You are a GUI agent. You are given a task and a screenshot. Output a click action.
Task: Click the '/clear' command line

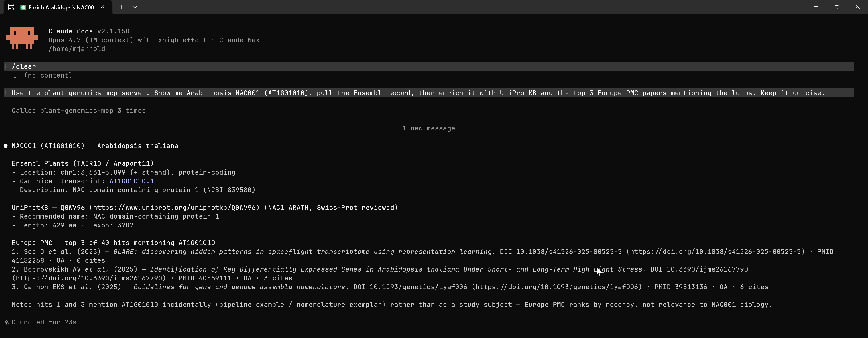[429, 66]
